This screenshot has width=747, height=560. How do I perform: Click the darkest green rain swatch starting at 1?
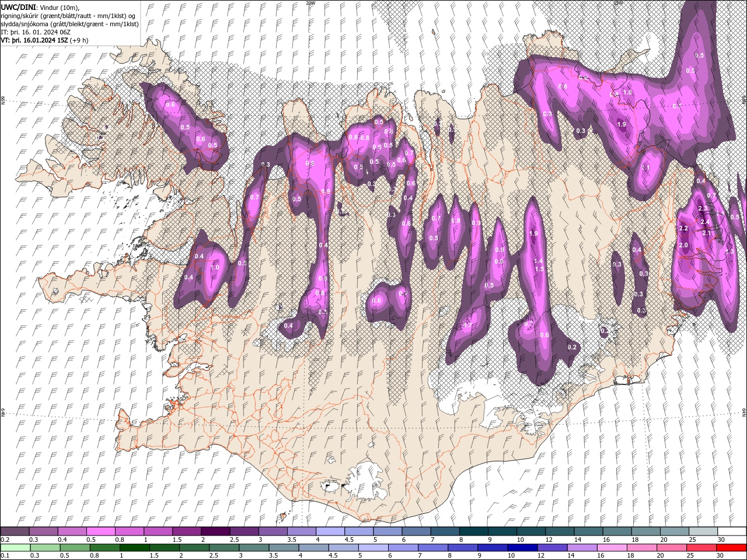tap(135, 548)
